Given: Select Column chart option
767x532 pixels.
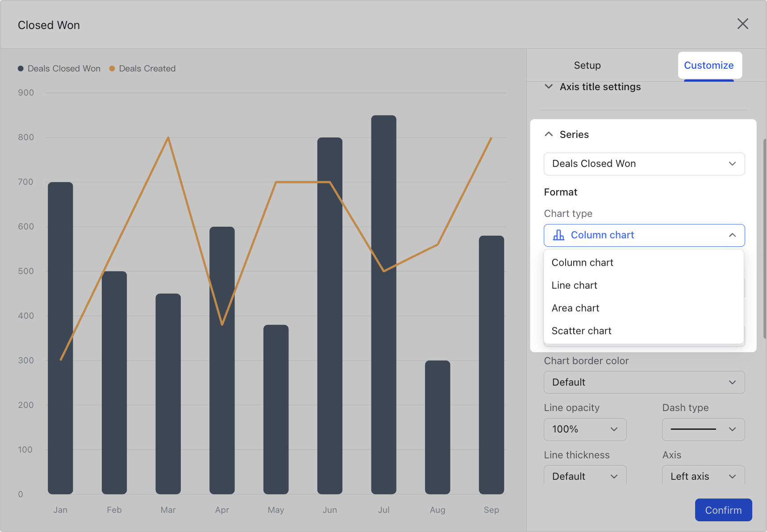Looking at the screenshot, I should coord(644,262).
